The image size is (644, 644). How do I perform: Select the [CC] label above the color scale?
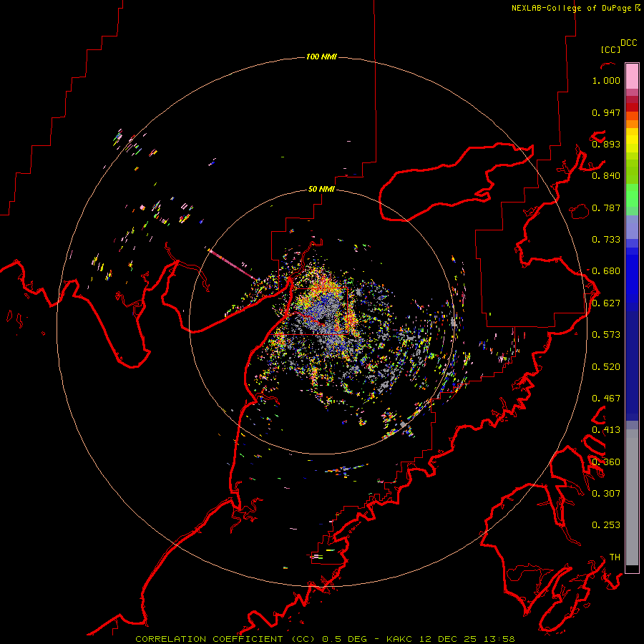[610, 49]
